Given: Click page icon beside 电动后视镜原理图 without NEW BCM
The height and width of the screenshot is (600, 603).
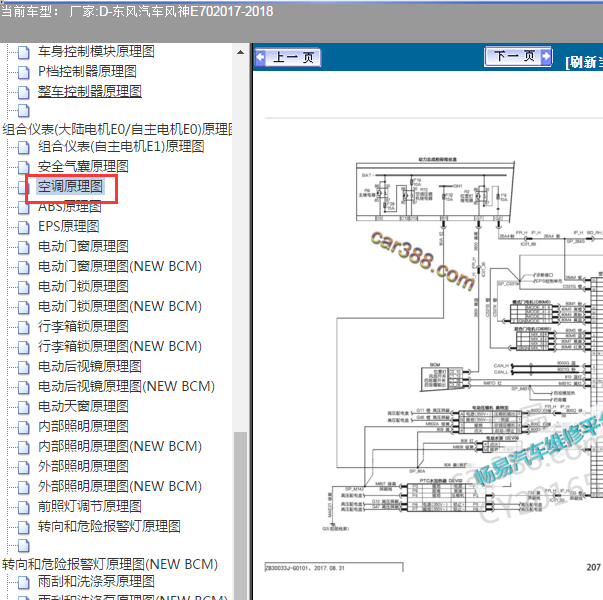Looking at the screenshot, I should tap(23, 368).
